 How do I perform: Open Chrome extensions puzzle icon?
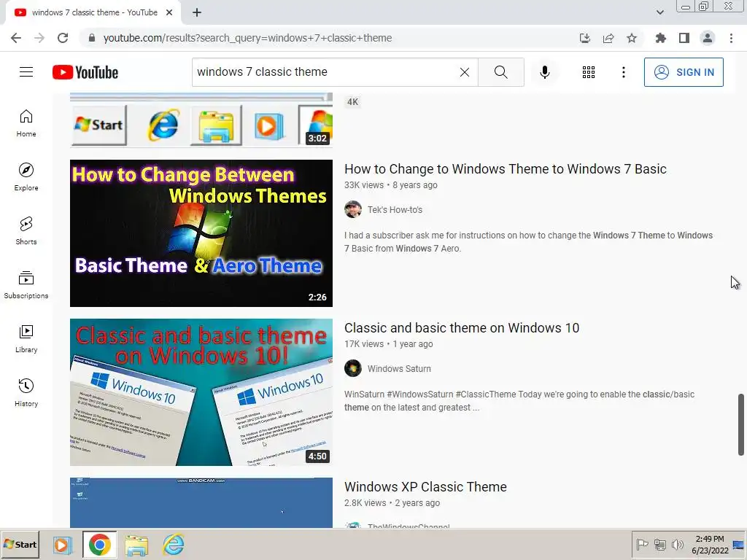pos(660,38)
